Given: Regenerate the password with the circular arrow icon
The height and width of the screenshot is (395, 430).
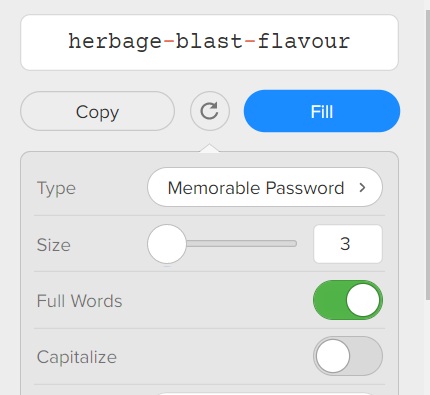Looking at the screenshot, I should pos(210,111).
